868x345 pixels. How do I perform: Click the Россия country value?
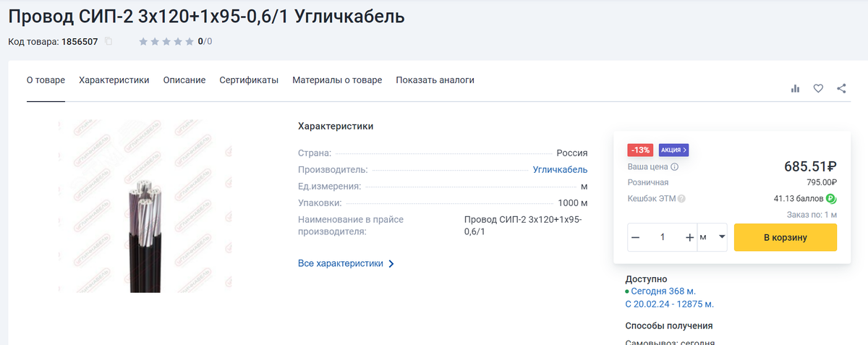click(572, 153)
